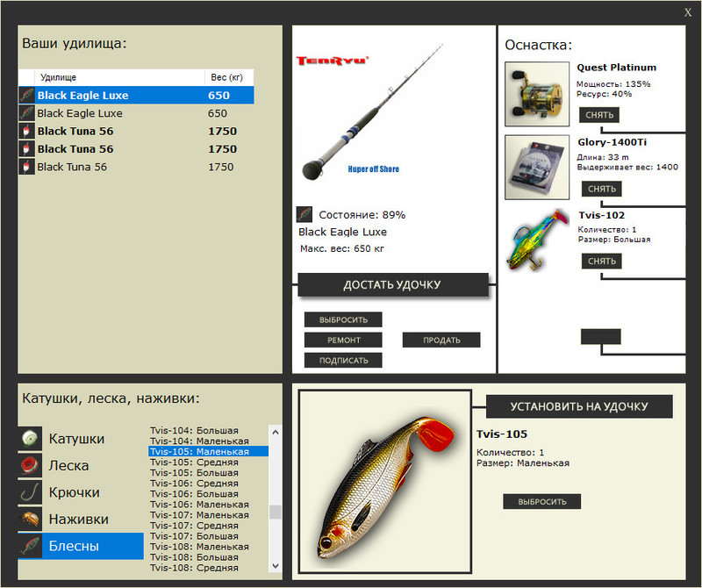The image size is (702, 588).
Task: Click СНЯТЬ for Quest Platinum reel
Action: 599,115
